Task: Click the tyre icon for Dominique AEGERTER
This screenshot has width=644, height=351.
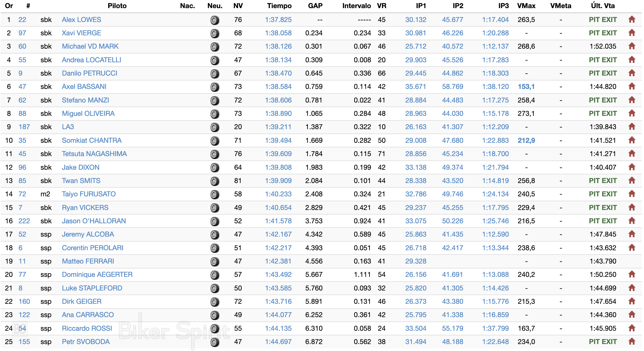Action: click(x=215, y=275)
